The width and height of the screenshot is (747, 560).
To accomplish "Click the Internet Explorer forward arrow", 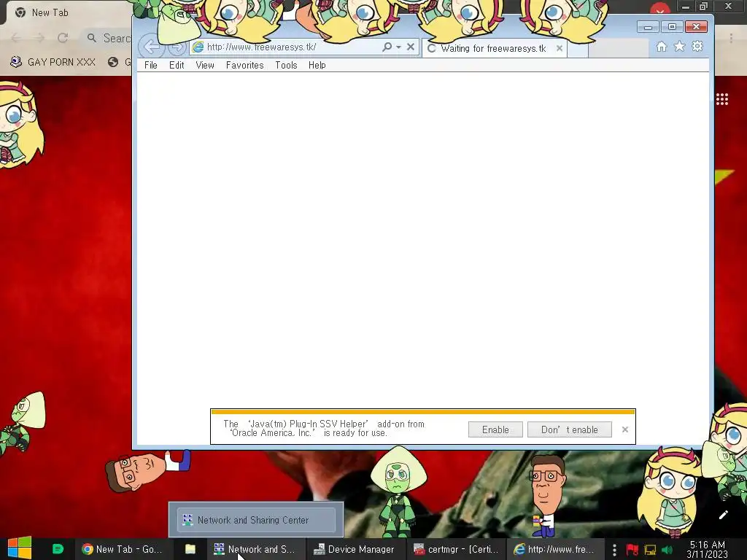I will (x=177, y=47).
